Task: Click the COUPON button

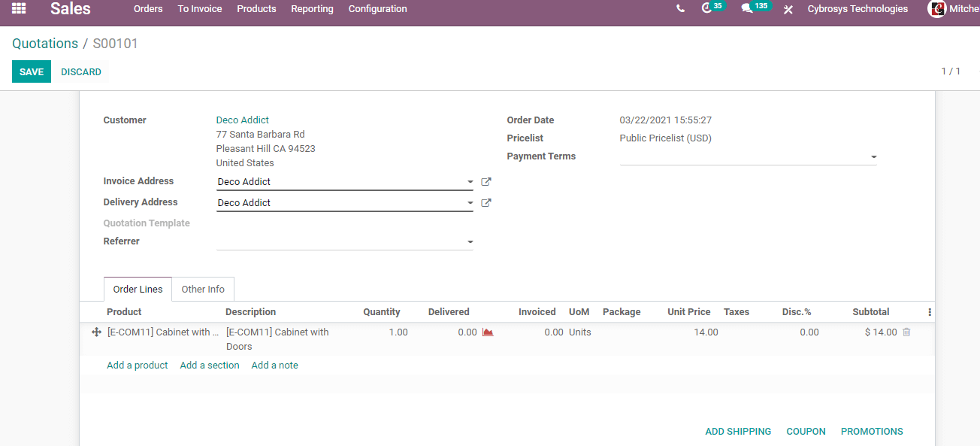Action: coord(806,432)
